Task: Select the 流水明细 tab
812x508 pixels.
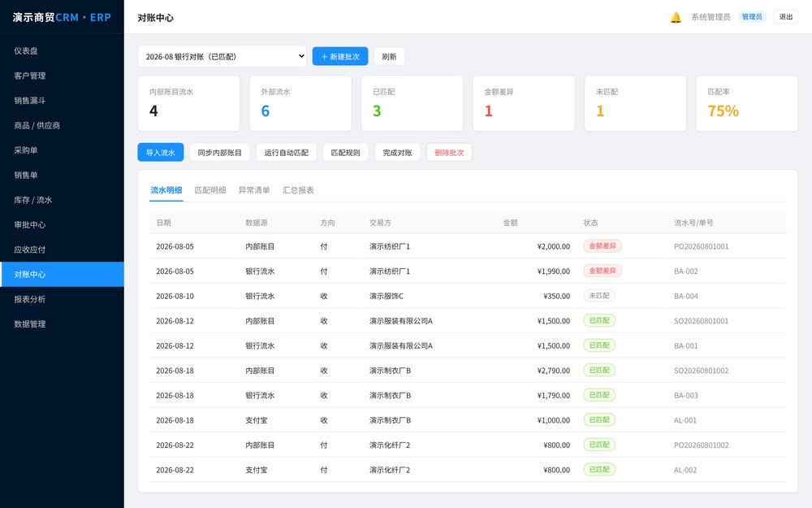Action: click(x=166, y=190)
